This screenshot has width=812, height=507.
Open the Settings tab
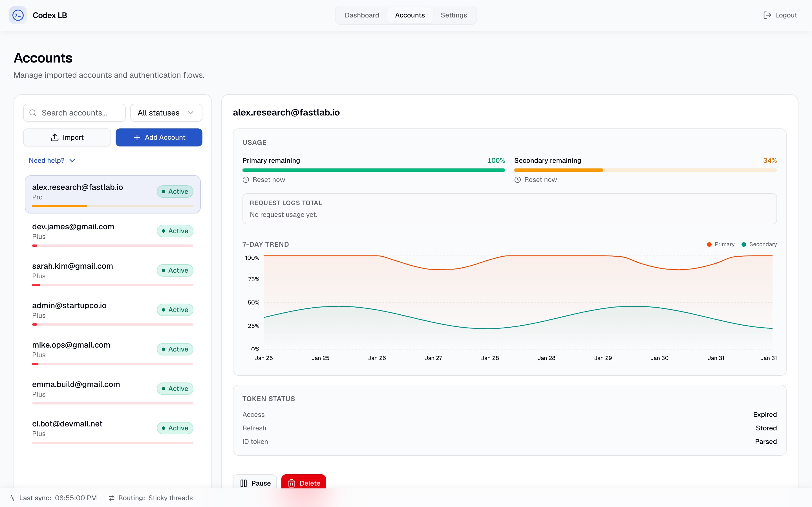(454, 15)
